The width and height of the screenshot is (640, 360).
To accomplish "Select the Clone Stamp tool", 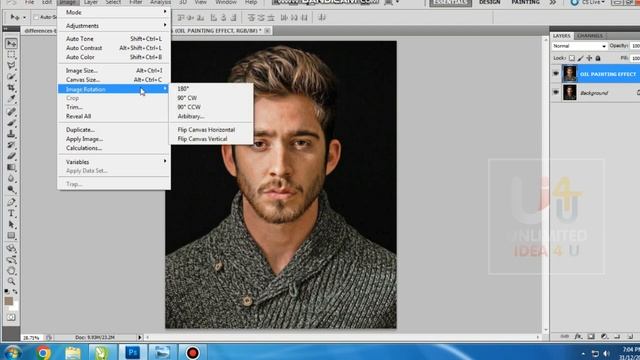I will coord(11,134).
